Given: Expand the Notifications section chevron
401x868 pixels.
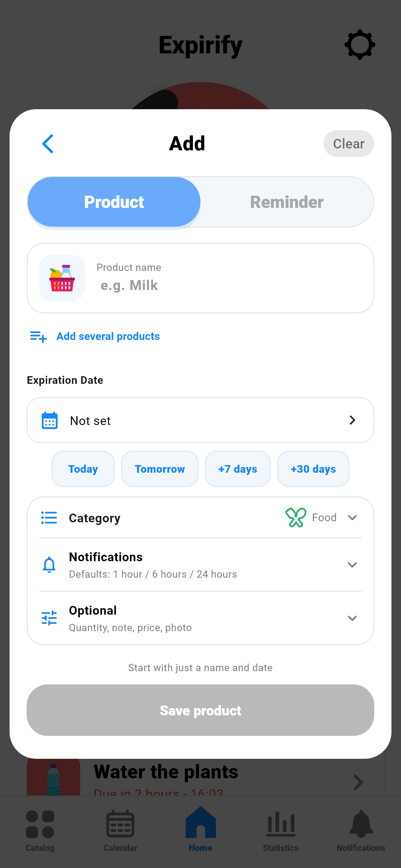Looking at the screenshot, I should [x=352, y=565].
